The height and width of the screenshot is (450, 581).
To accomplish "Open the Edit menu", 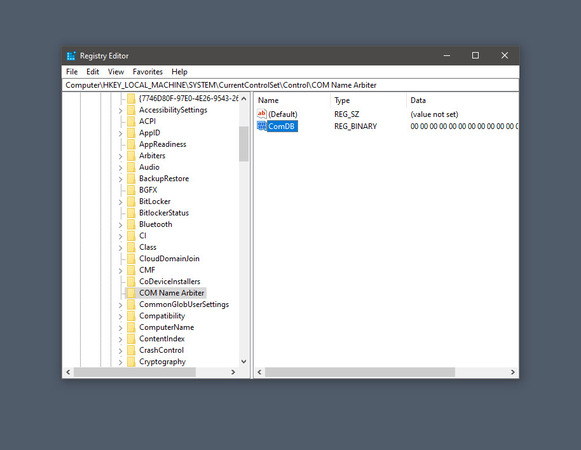I will 93,72.
